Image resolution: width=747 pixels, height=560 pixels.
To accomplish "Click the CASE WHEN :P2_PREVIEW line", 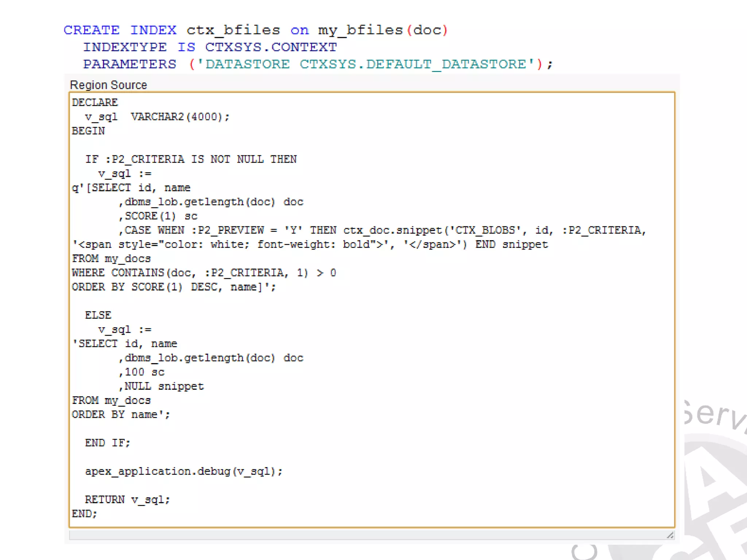I will tap(383, 230).
